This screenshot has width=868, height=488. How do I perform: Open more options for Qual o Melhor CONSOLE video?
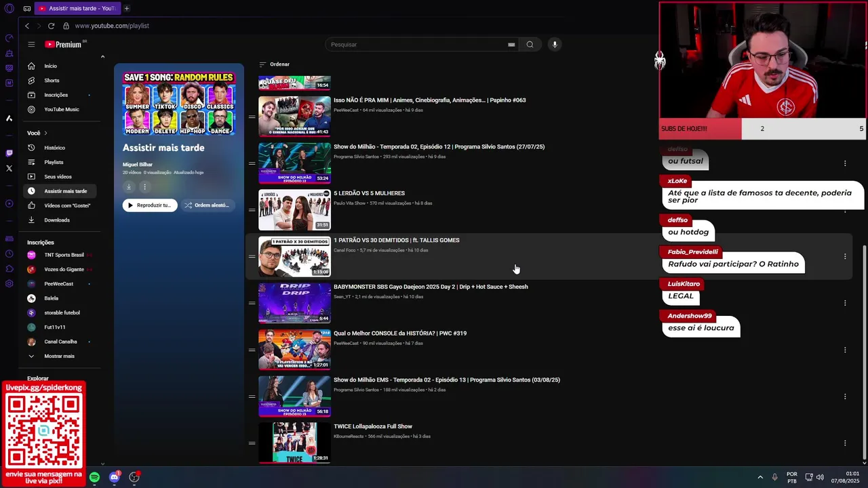tap(845, 350)
